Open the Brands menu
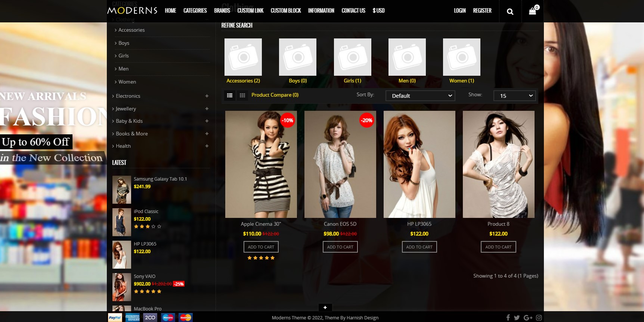This screenshot has height=322, width=644. point(222,10)
